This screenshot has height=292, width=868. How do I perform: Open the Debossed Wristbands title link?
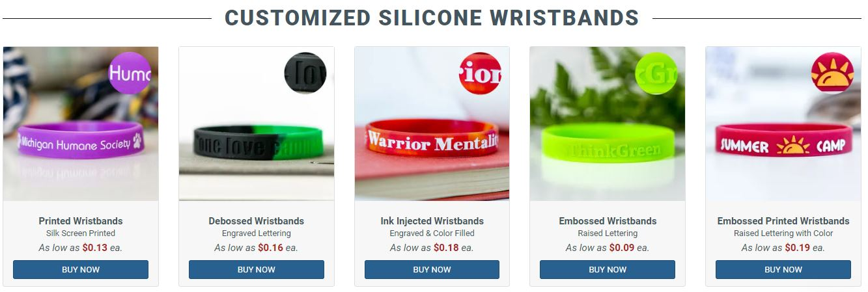257,221
